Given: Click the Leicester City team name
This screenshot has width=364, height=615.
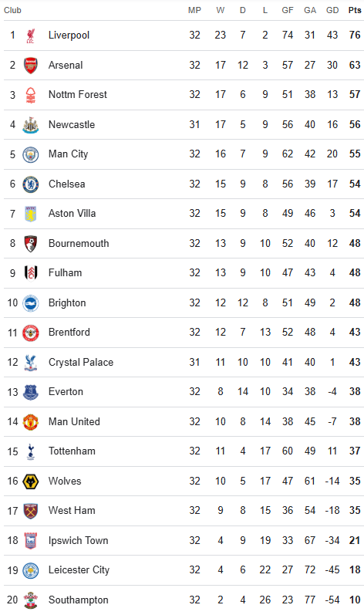Looking at the screenshot, I should [79, 570].
